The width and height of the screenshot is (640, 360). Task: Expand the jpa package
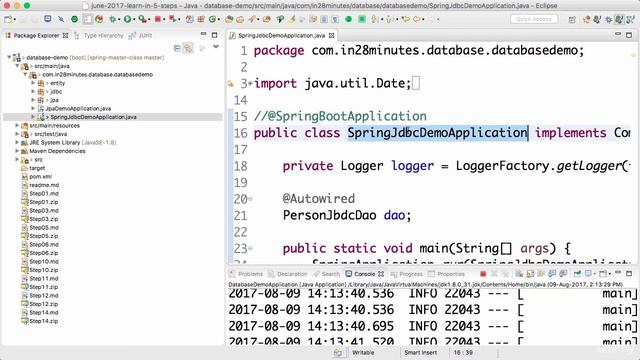tap(33, 100)
